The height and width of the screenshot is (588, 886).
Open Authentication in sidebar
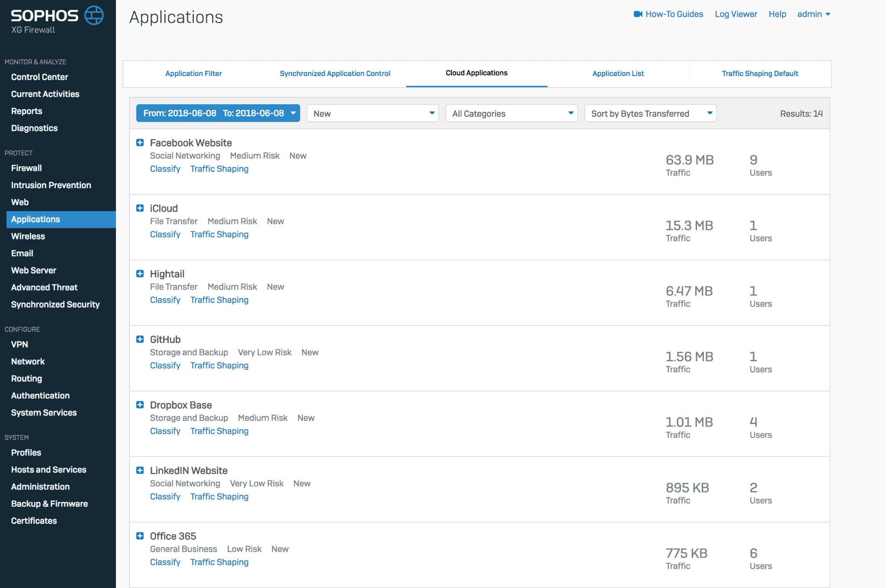pyautogui.click(x=40, y=395)
